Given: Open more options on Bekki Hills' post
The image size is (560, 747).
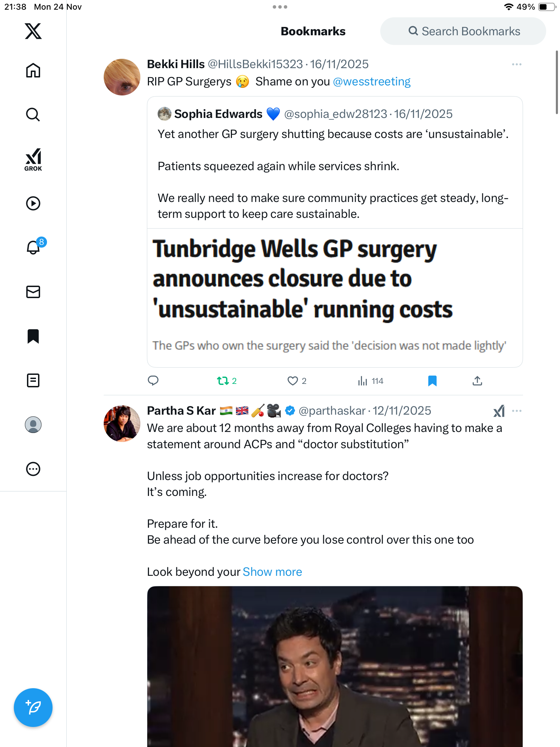Looking at the screenshot, I should (516, 64).
